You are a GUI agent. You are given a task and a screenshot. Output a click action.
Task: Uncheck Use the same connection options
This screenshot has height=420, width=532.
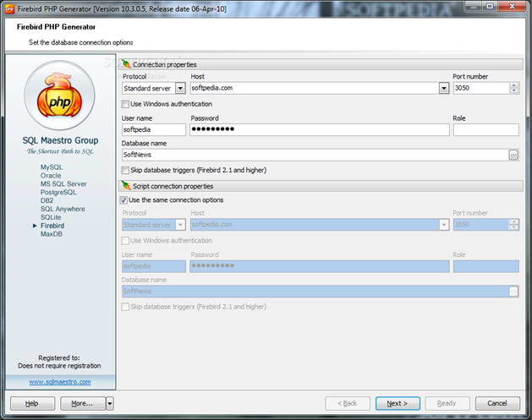coord(126,199)
